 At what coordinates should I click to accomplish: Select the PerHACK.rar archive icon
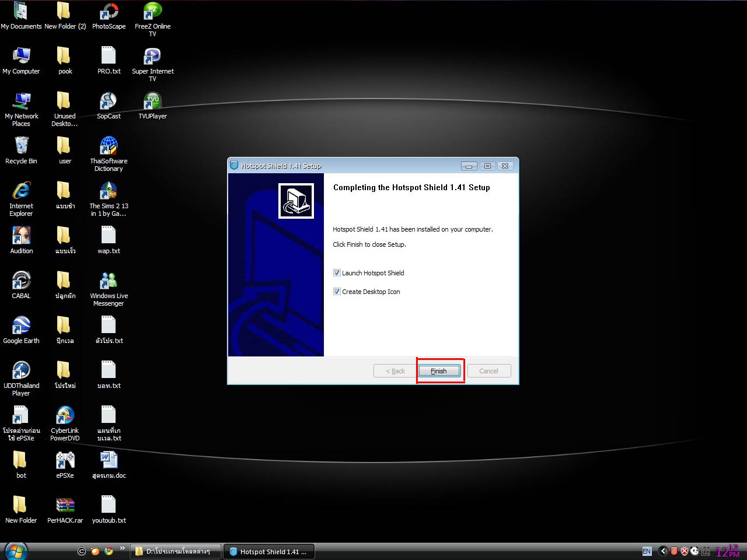point(65,510)
